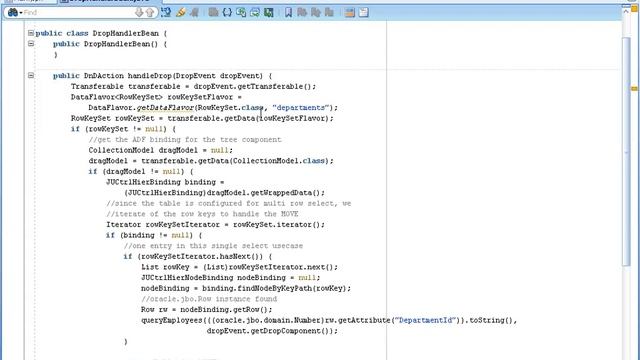The width and height of the screenshot is (640, 360).
Task: Jump to the orange warning marker in the gutter
Action: 634,88
